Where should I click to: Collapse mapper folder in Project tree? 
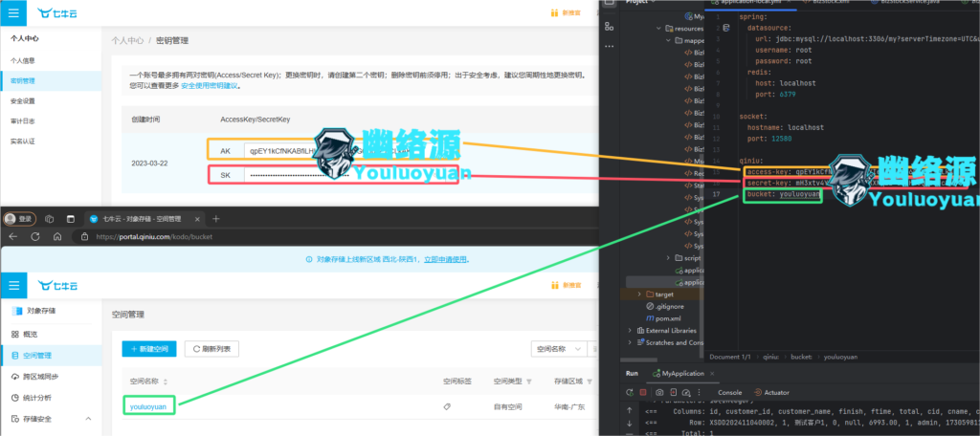pyautogui.click(x=670, y=40)
